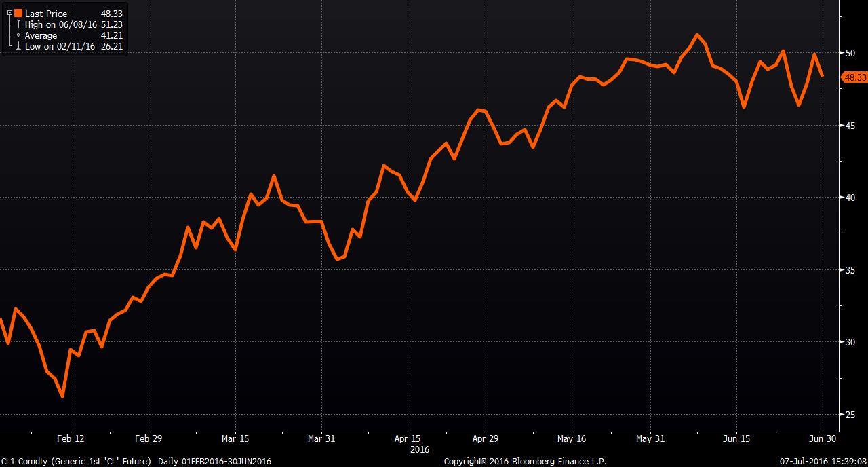This screenshot has width=868, height=467.
Task: Click the orange 48.33 price tag on axis
Action: (x=854, y=77)
